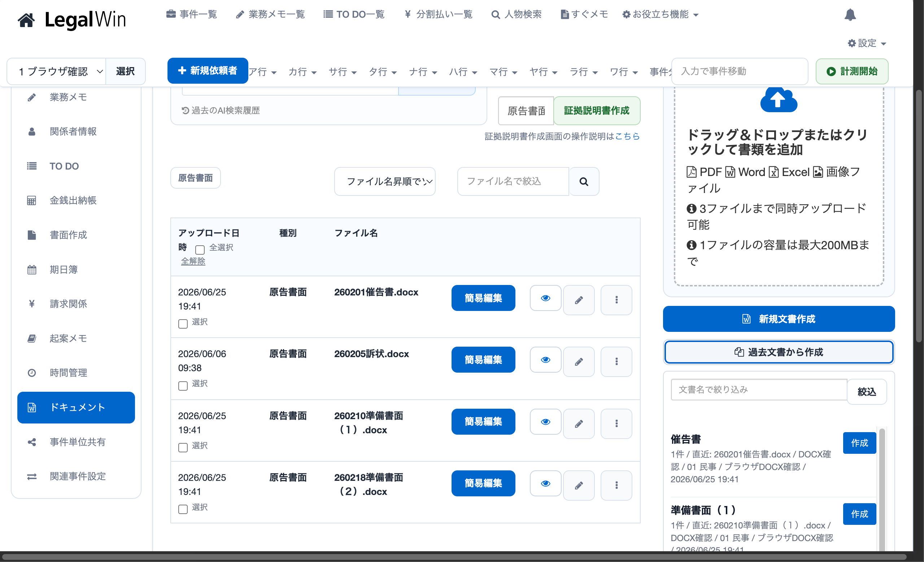
Task: Open 関連事件設定 in the sidebar
Action: pos(76,477)
